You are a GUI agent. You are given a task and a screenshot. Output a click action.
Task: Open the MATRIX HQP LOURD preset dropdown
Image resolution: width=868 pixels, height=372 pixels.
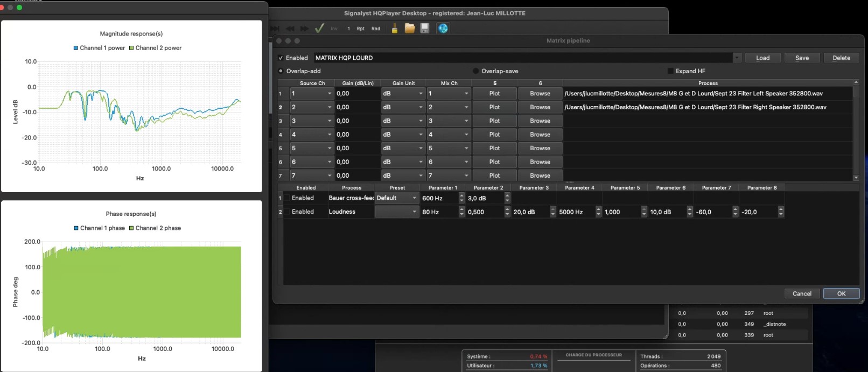click(x=737, y=58)
